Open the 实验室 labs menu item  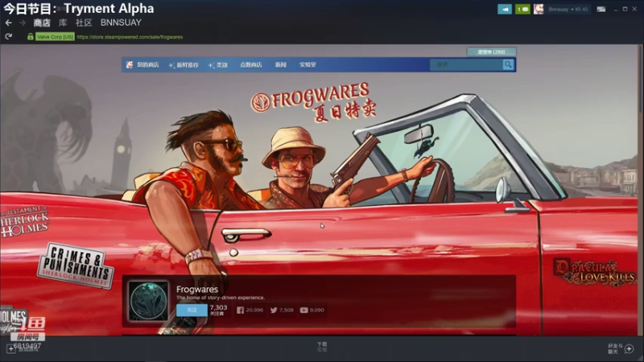(308, 65)
